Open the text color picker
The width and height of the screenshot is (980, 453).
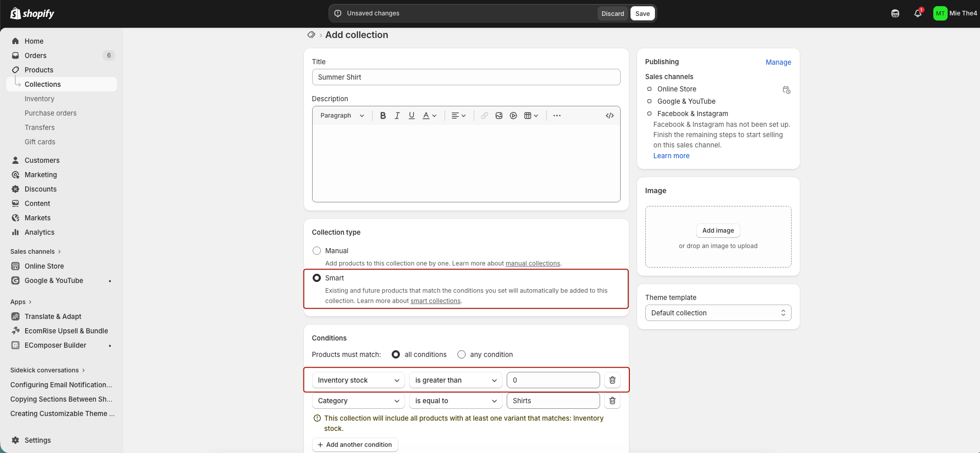point(429,116)
